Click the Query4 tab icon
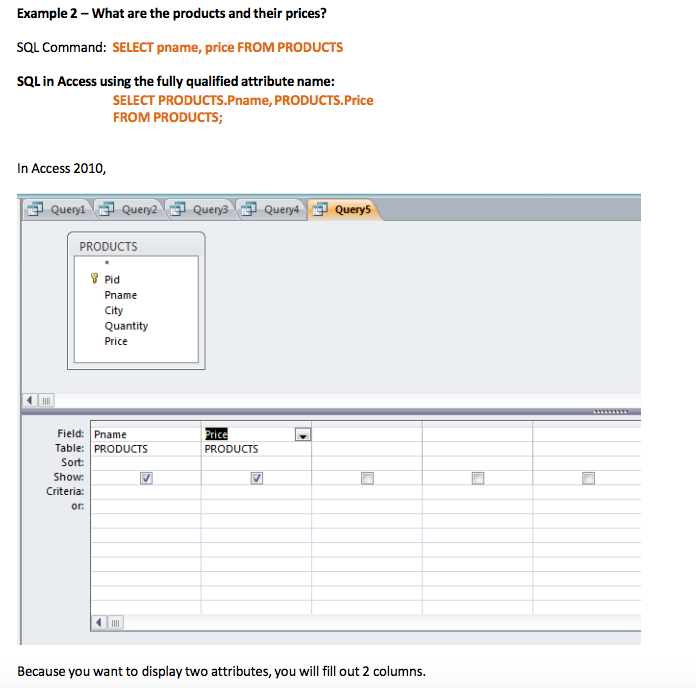This screenshot has height=688, width=696. coord(249,209)
